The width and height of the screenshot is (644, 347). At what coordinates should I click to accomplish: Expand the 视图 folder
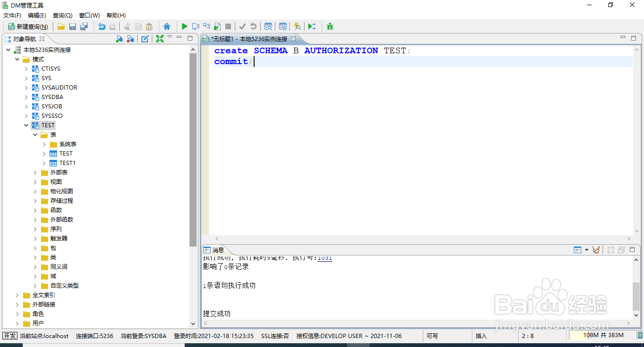[35, 182]
